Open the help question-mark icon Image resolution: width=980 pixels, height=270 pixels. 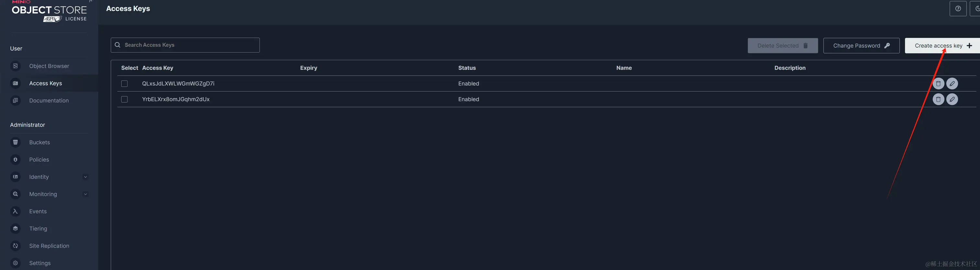pyautogui.click(x=958, y=9)
